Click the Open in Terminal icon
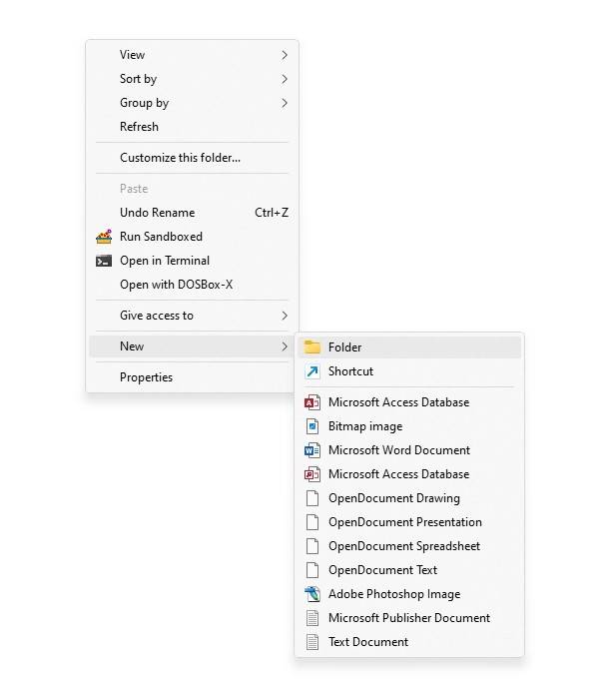616x681 pixels. pos(104,261)
